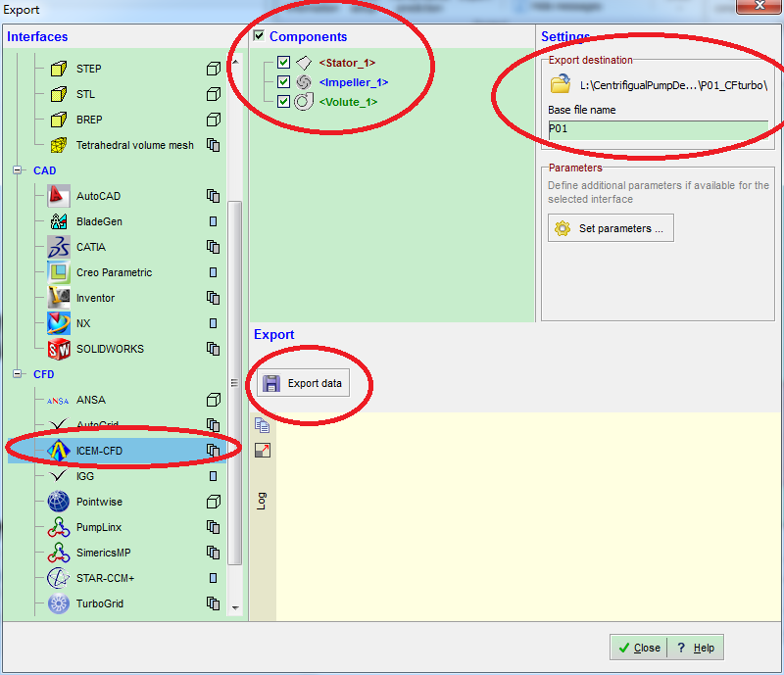Image resolution: width=784 pixels, height=675 pixels.
Task: Select the TurboGrid interface label
Action: 100,603
